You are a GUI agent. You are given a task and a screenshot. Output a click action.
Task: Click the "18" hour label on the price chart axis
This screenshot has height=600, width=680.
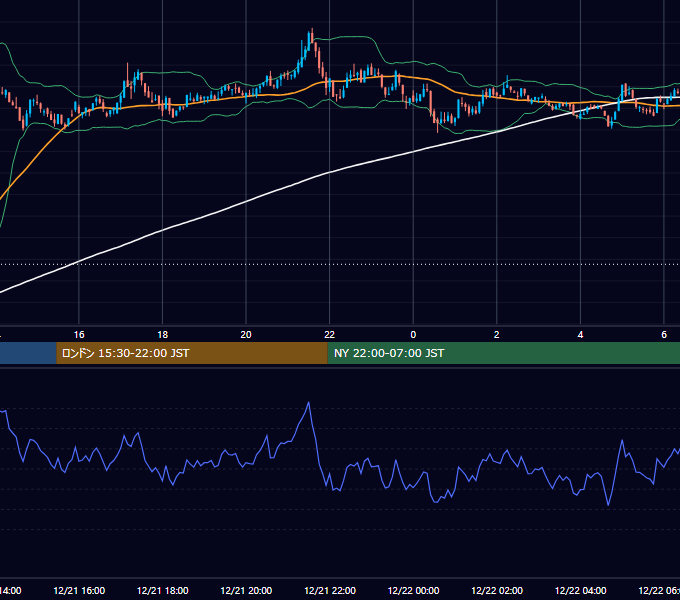tap(163, 335)
